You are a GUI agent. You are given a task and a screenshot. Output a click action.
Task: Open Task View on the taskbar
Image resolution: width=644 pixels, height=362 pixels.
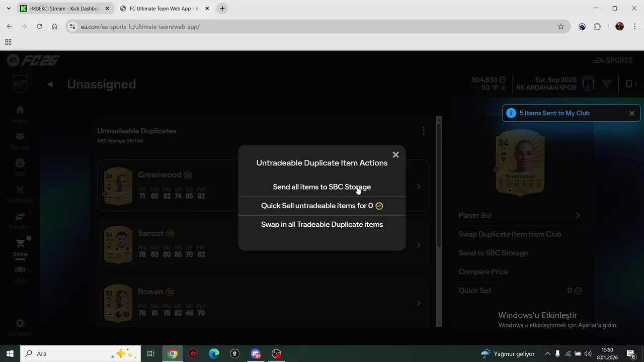coord(150,353)
